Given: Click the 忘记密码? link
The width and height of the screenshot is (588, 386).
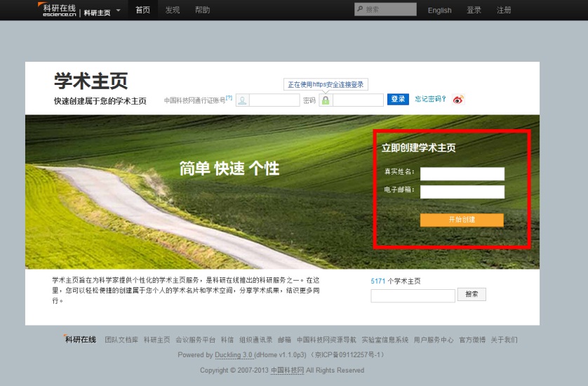Looking at the screenshot, I should (430, 100).
